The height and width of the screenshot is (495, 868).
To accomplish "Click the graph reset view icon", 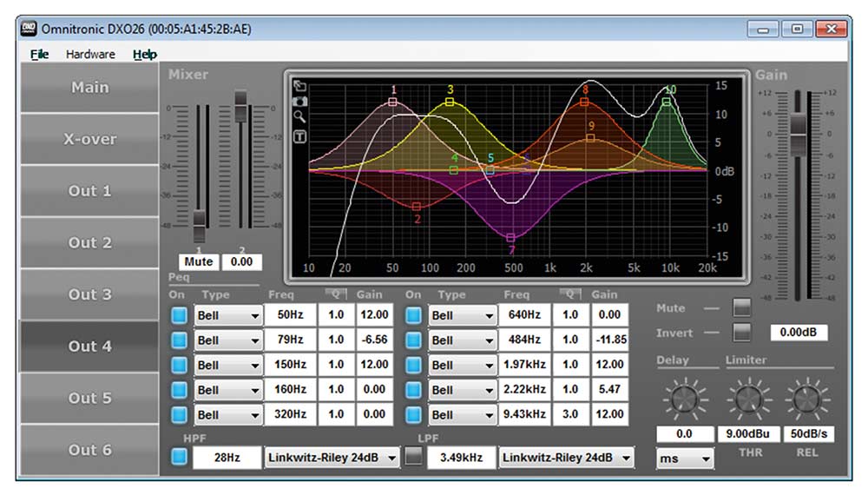I will tap(299, 86).
